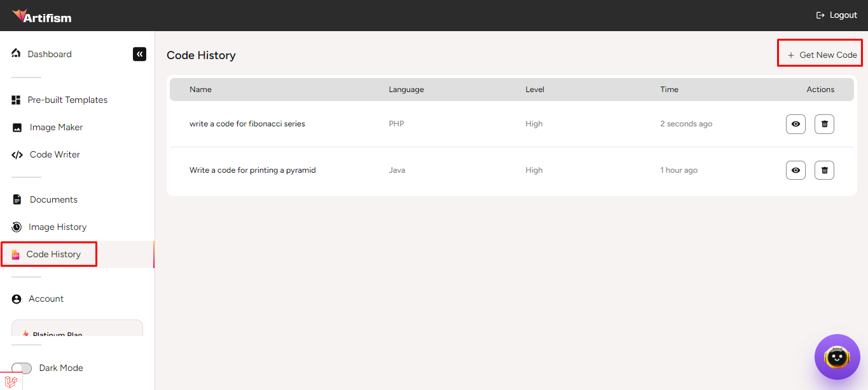Delete the pyramid printing code entry
Screen dimensions: 868x390
(824, 170)
